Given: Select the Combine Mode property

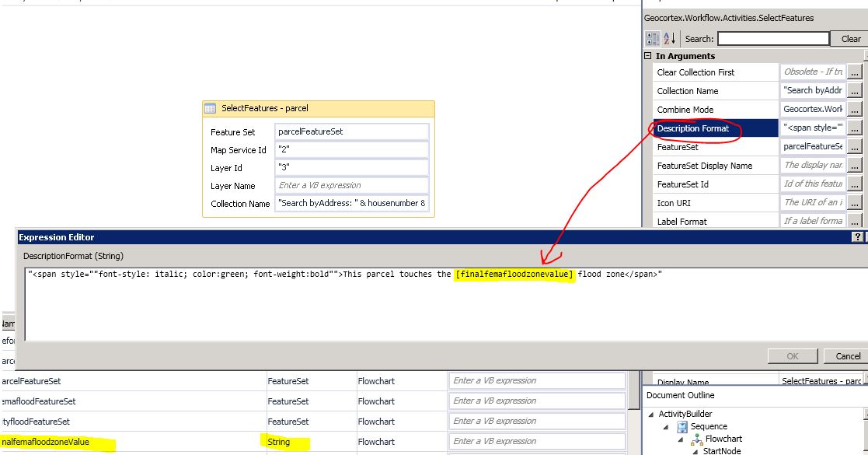Looking at the screenshot, I should click(x=715, y=110).
